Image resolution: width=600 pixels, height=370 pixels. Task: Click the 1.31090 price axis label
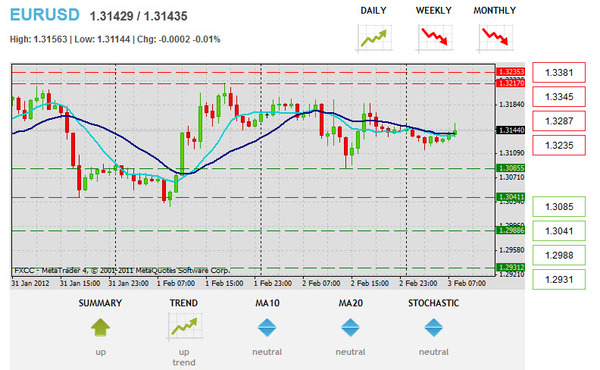(x=512, y=153)
